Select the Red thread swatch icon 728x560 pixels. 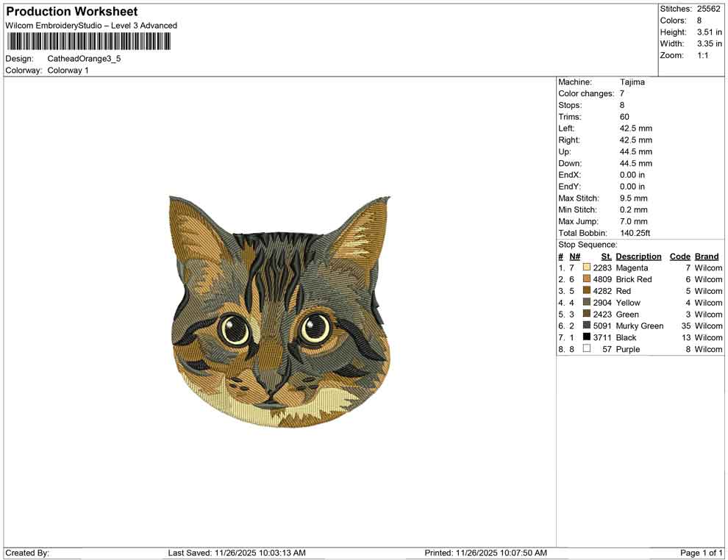585,291
